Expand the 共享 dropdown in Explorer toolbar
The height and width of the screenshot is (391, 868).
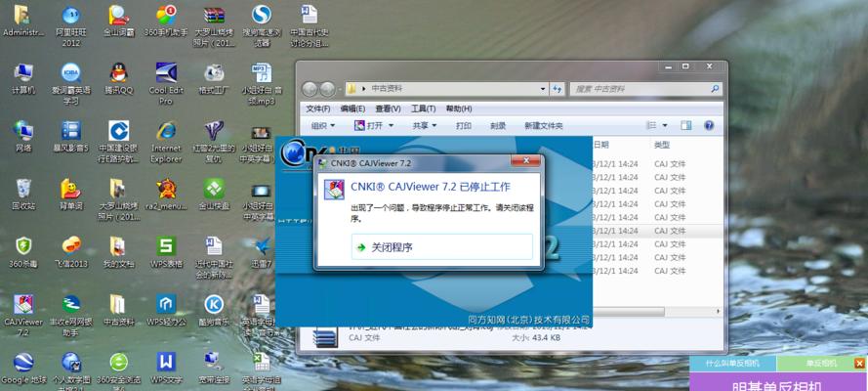(425, 126)
